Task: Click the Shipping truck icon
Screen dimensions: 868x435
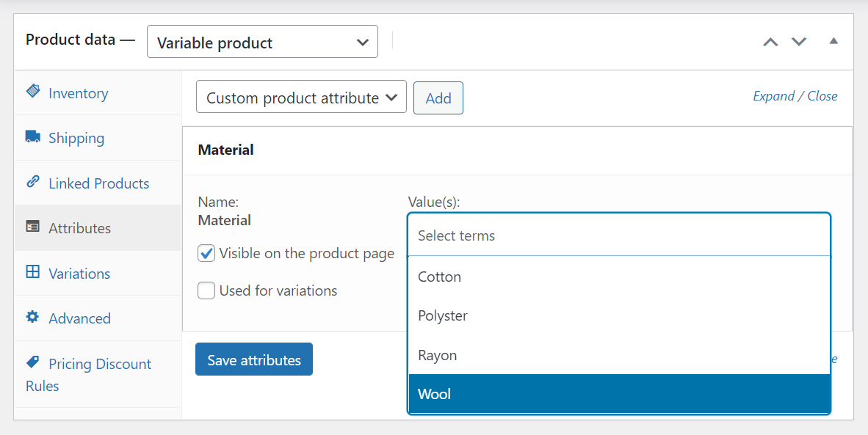Action: click(33, 137)
